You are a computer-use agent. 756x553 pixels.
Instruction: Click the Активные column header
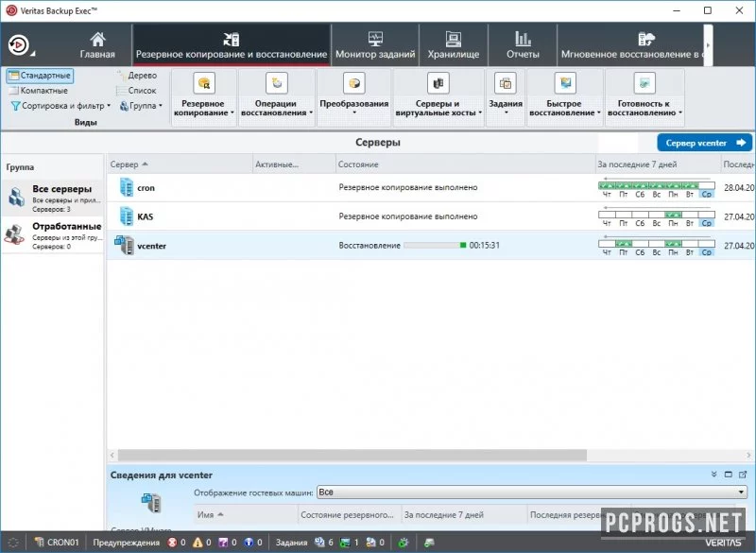coord(294,164)
